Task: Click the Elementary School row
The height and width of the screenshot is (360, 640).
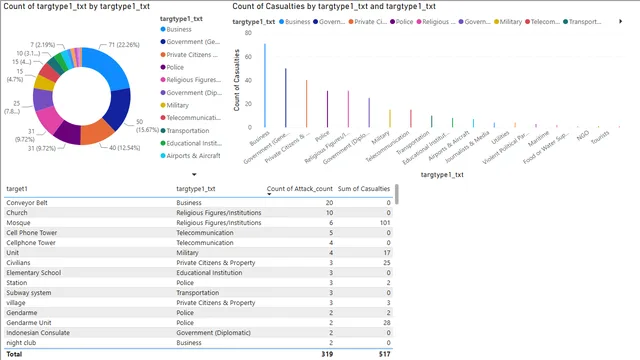Action: point(198,273)
